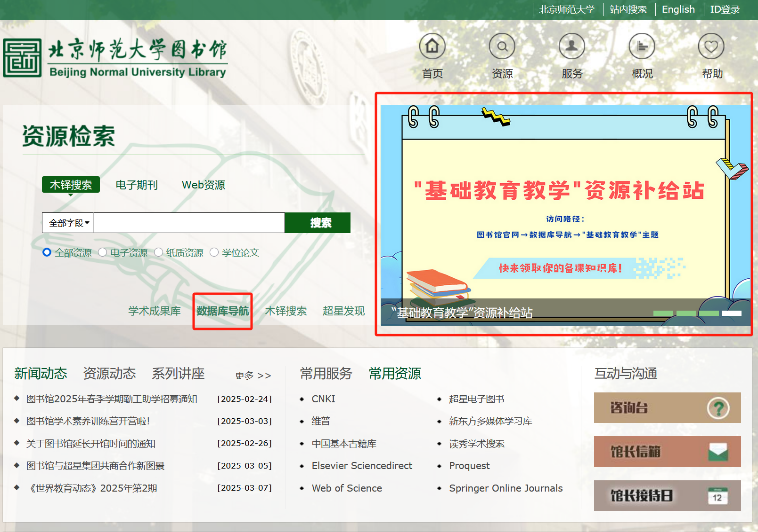Switch to the 新闻动态 tab

[x=41, y=373]
